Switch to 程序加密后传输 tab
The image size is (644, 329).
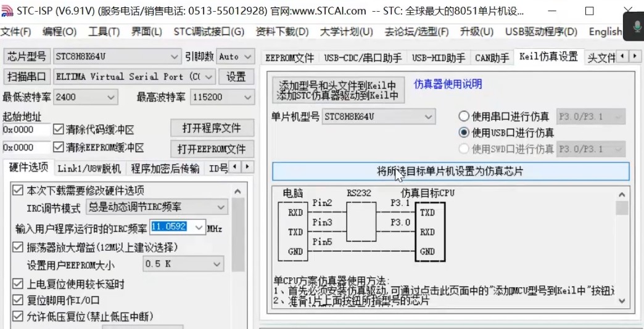(x=165, y=168)
